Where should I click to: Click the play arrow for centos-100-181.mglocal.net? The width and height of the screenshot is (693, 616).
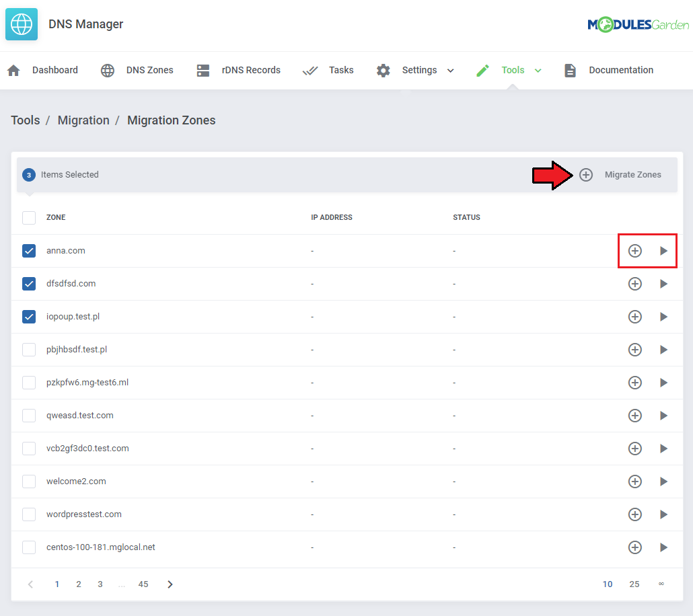coord(663,547)
